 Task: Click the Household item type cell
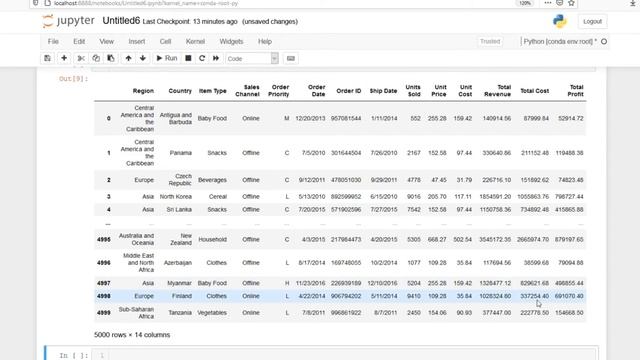[x=212, y=239]
